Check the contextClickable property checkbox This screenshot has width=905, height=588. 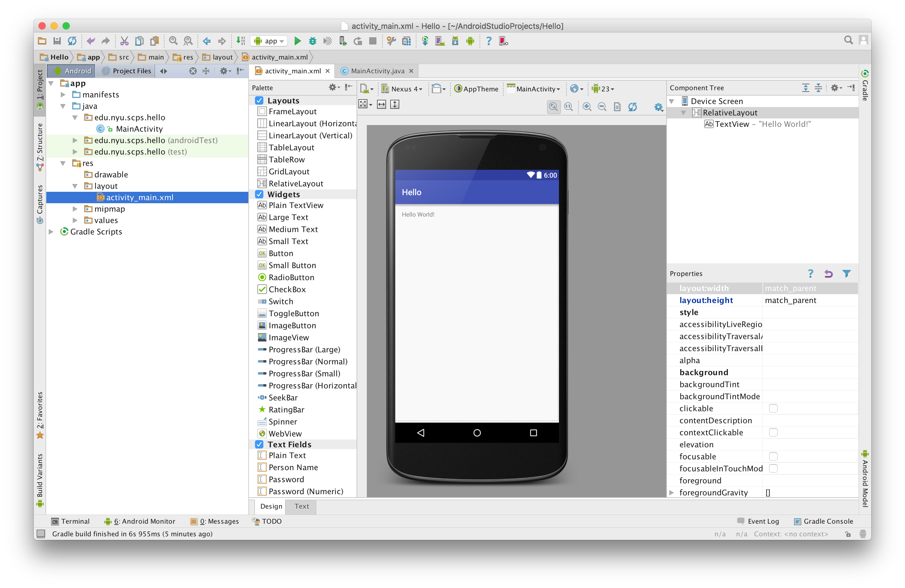(x=773, y=432)
